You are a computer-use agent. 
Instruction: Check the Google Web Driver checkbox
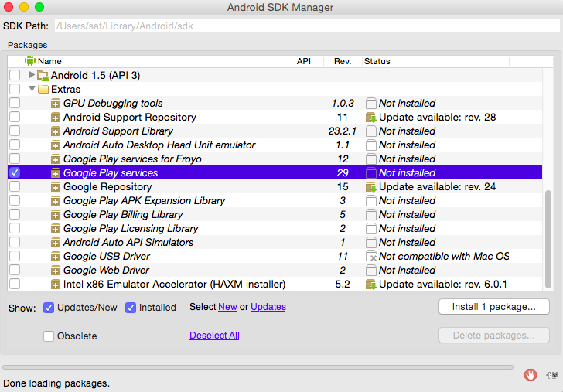pos(15,270)
